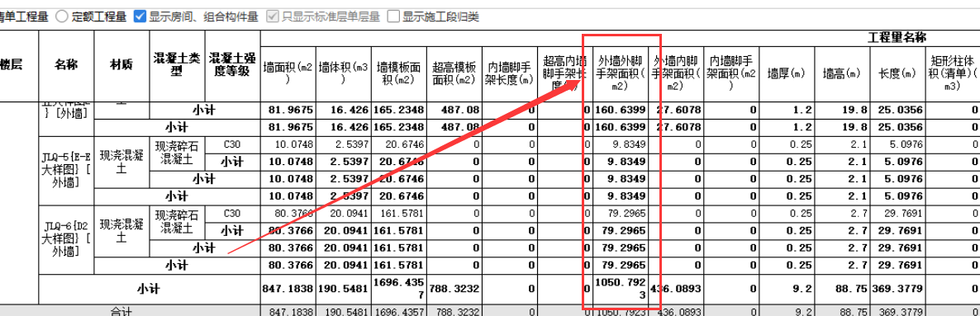Enable the 显示施工段归类 checkbox
Viewport: 980px width, 316px height.
point(393,17)
